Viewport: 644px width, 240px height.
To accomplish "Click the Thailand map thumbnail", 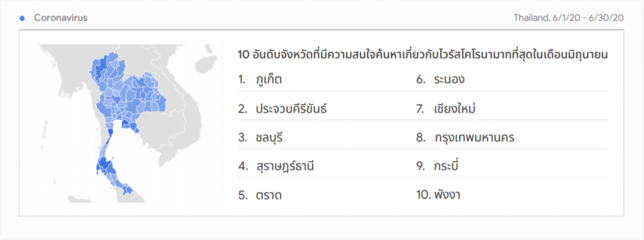I will pyautogui.click(x=128, y=124).
